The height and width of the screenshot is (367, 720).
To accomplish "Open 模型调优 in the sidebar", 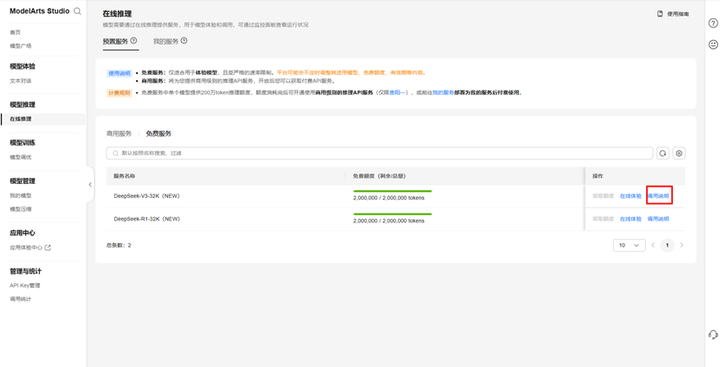I will click(21, 157).
